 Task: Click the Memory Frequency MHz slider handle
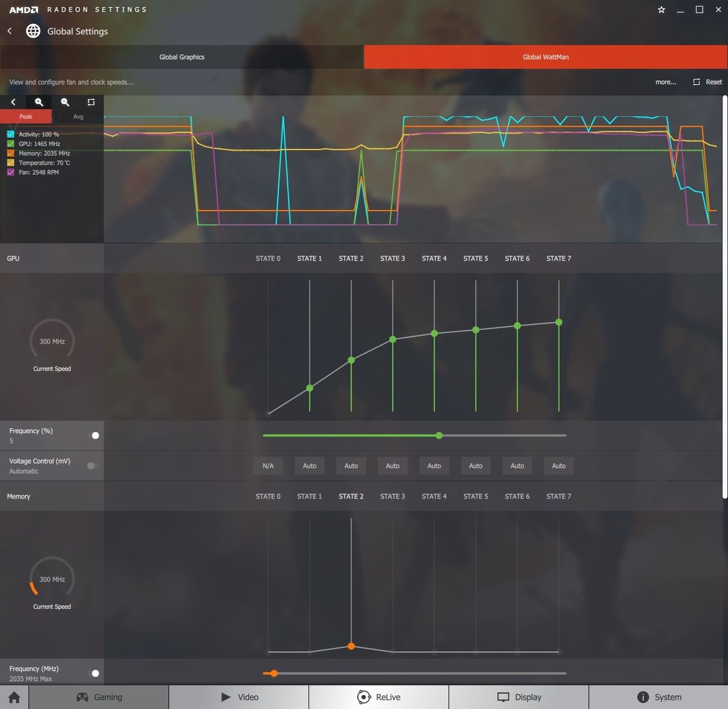tap(274, 674)
